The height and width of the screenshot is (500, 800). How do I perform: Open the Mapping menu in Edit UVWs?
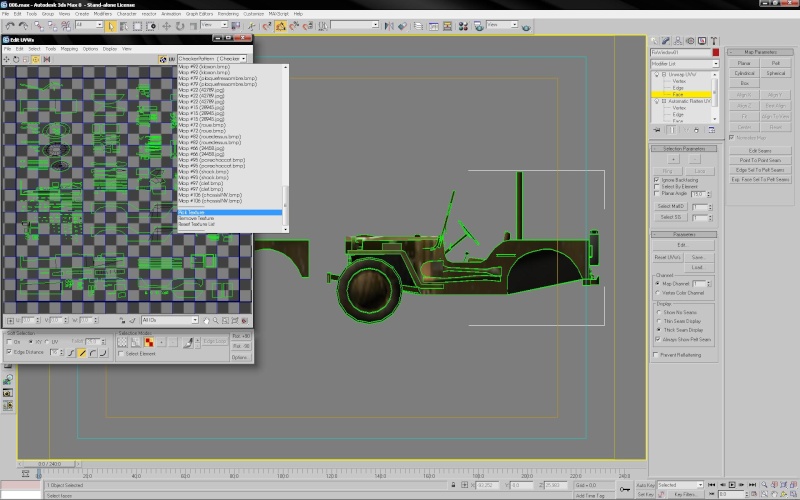click(69, 49)
